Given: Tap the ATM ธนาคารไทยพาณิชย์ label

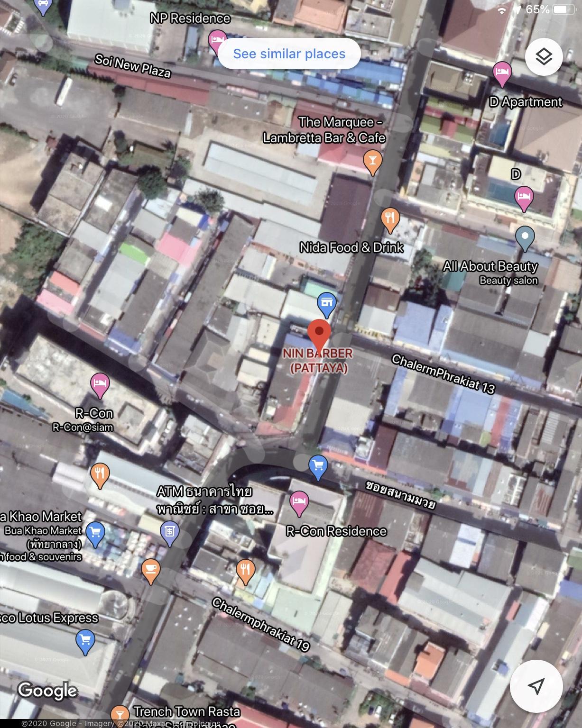Looking at the screenshot, I should click(215, 500).
